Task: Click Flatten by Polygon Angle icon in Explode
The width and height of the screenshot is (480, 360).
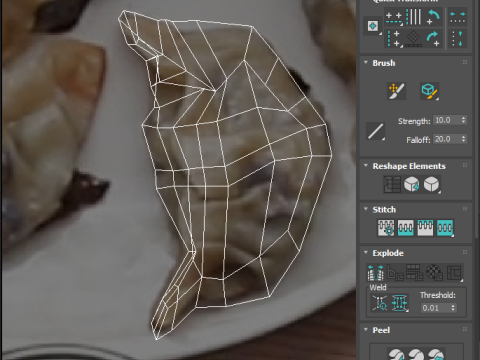Action: 395,273
